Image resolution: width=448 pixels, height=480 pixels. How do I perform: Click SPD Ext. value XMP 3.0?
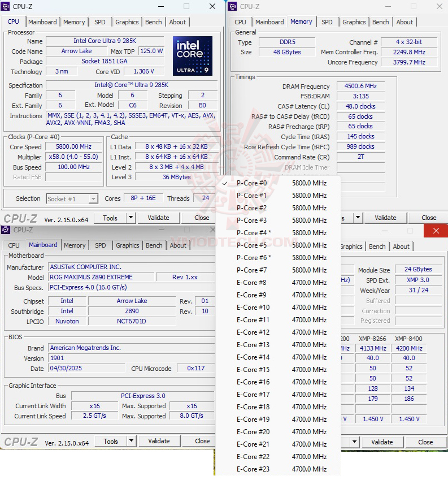coord(418,280)
